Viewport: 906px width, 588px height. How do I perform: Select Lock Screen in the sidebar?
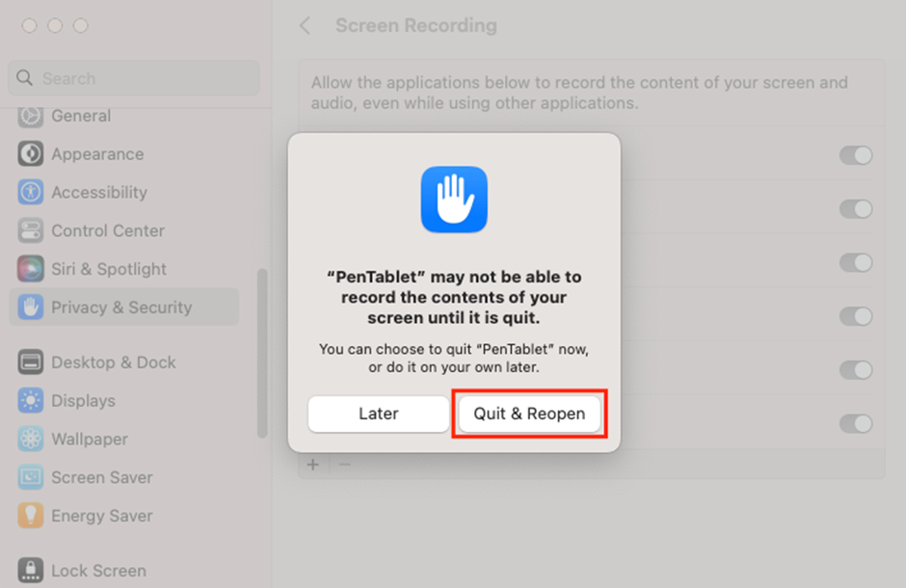click(x=98, y=570)
